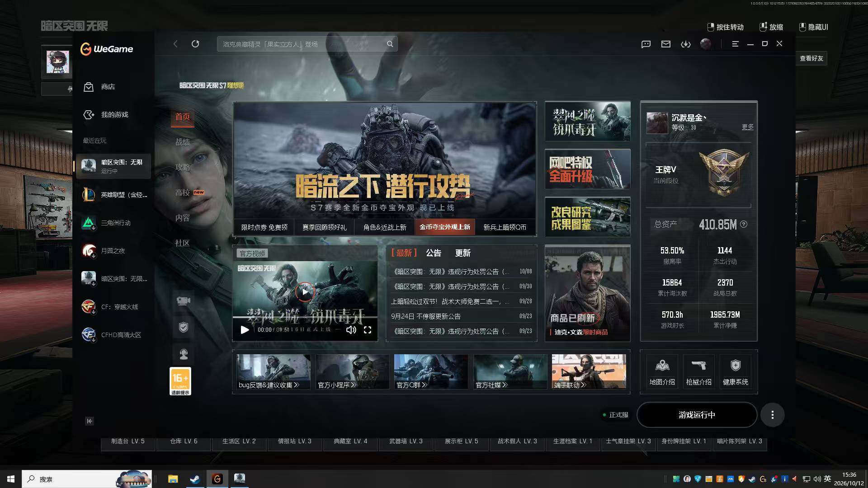Click 更多 next to player name
The height and width of the screenshot is (488, 868).
pos(748,127)
